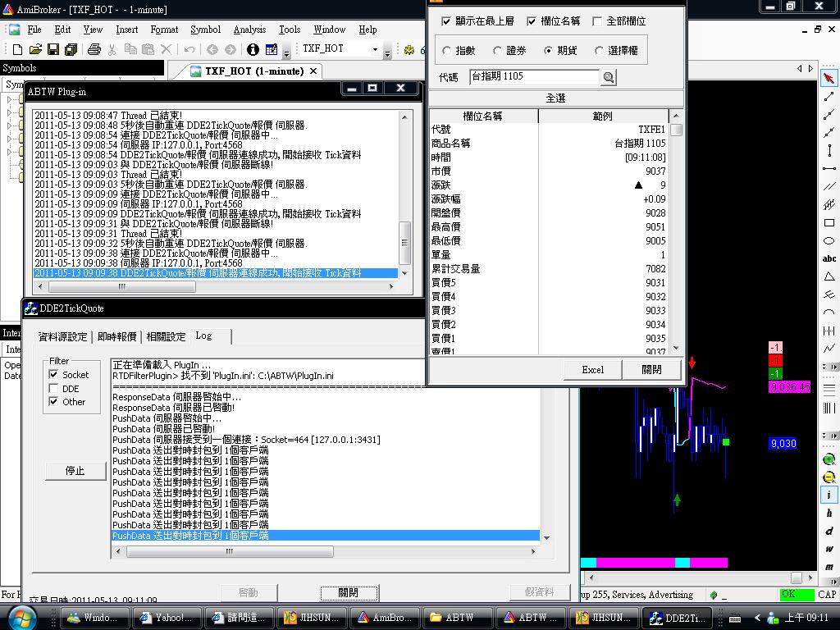Screen dimensions: 840x630
Task: Select the ellipse drawing tool
Action: point(829,240)
